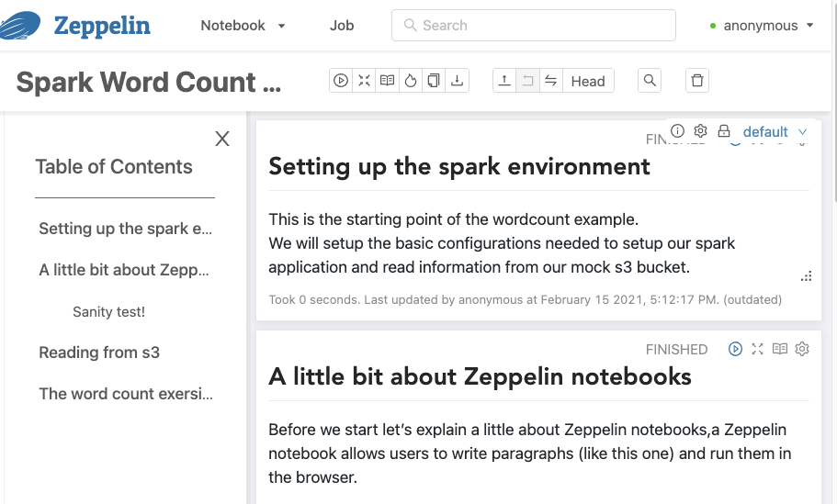Jump to 'A little bit about Zepp...' section
Image resolution: width=837 pixels, height=504 pixels.
(124, 270)
